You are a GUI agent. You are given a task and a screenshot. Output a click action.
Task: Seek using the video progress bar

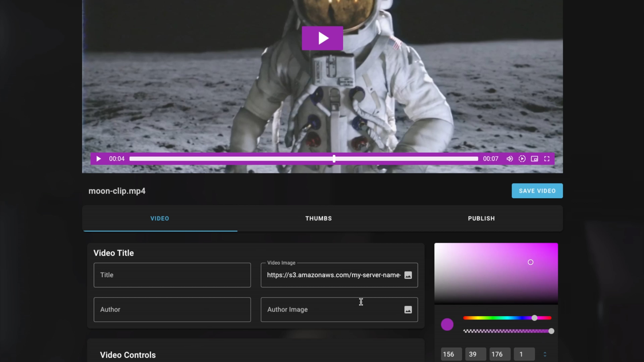pyautogui.click(x=304, y=159)
